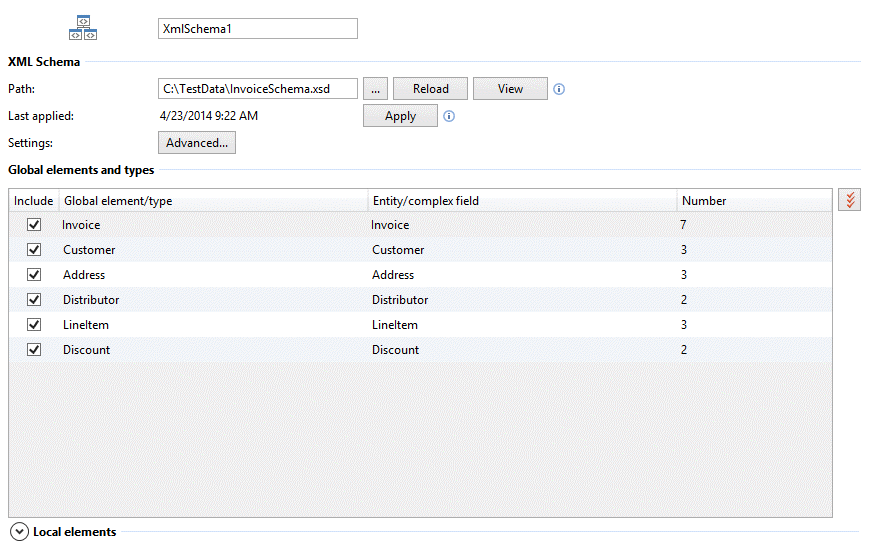The image size is (870, 554).
Task: Click the red double-chevron icon beside table
Action: click(x=849, y=200)
